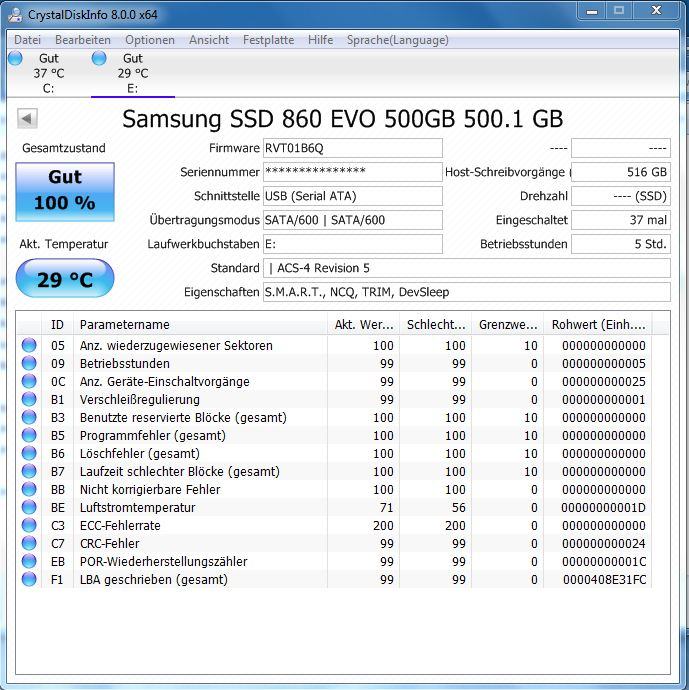Click the Standard field ACS-4 Revision 5
The width and height of the screenshot is (689, 690).
click(467, 268)
